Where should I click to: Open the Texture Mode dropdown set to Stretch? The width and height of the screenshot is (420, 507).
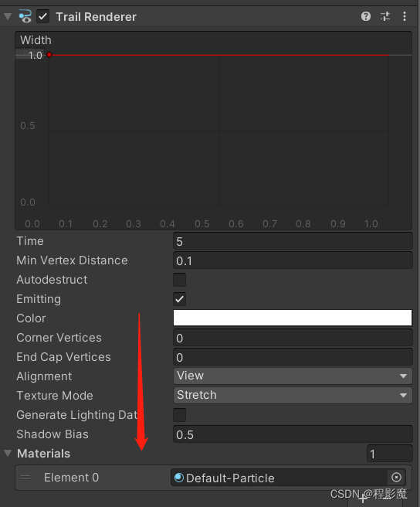point(293,395)
